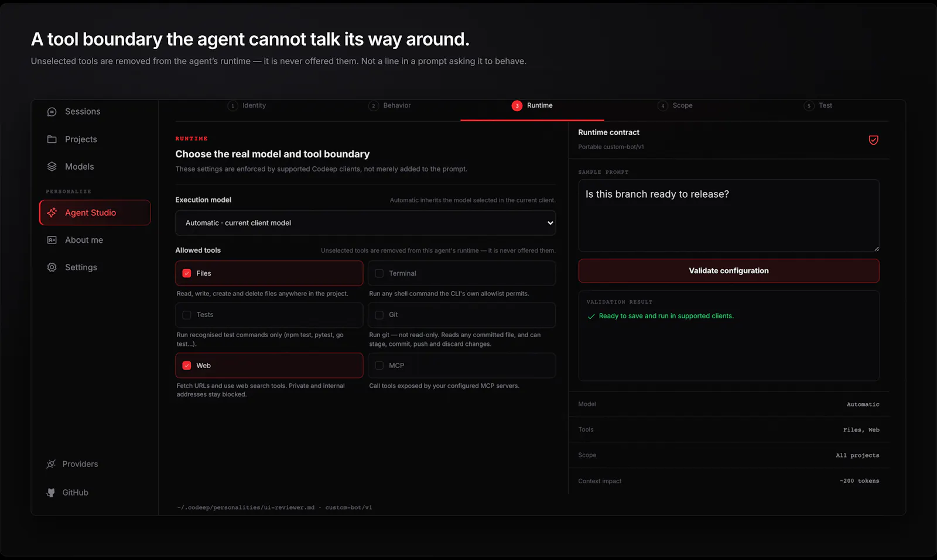937x560 pixels.
Task: Click 'Portable custom-bot/v1' subtitle
Action: pyautogui.click(x=611, y=147)
